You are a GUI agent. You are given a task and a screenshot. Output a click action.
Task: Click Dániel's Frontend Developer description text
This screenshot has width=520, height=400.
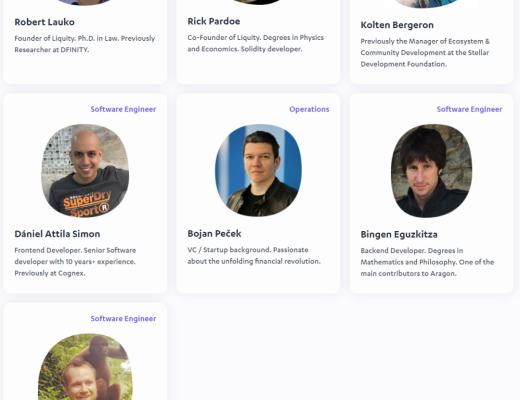click(75, 262)
